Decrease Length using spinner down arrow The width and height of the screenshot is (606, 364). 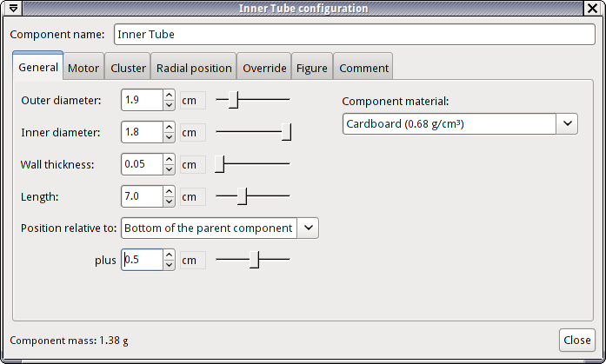tap(169, 202)
